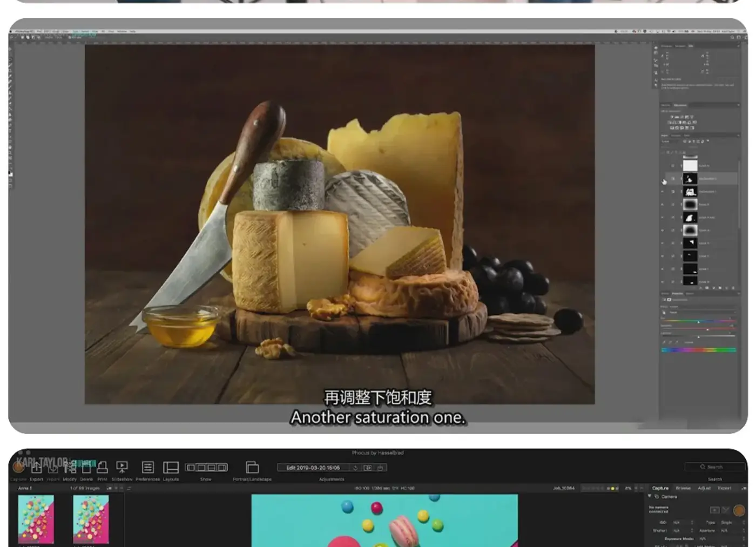Click the live view icon in Camera panel
This screenshot has height=547, width=756.
pyautogui.click(x=714, y=510)
